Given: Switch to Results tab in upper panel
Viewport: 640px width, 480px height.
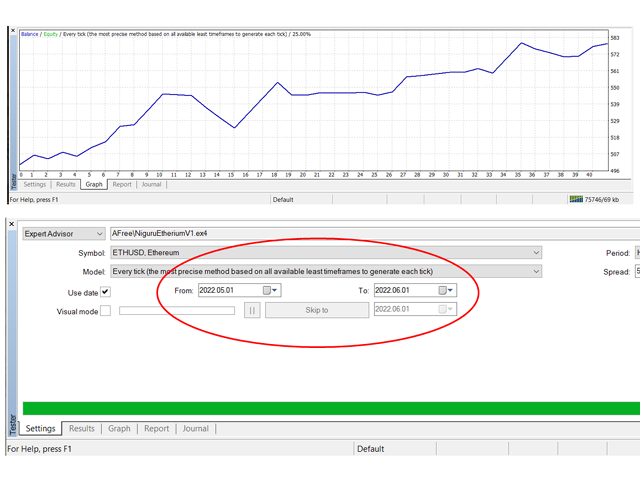Looking at the screenshot, I should pos(65,184).
